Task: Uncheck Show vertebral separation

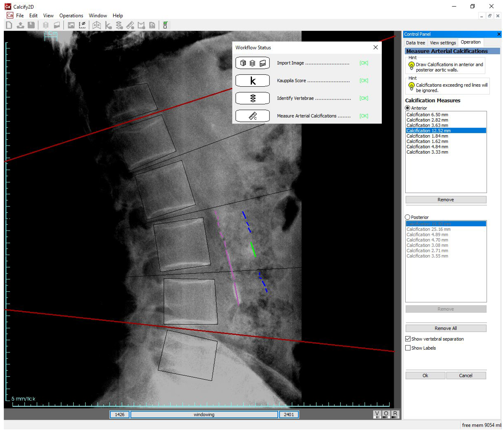Action: (408, 339)
